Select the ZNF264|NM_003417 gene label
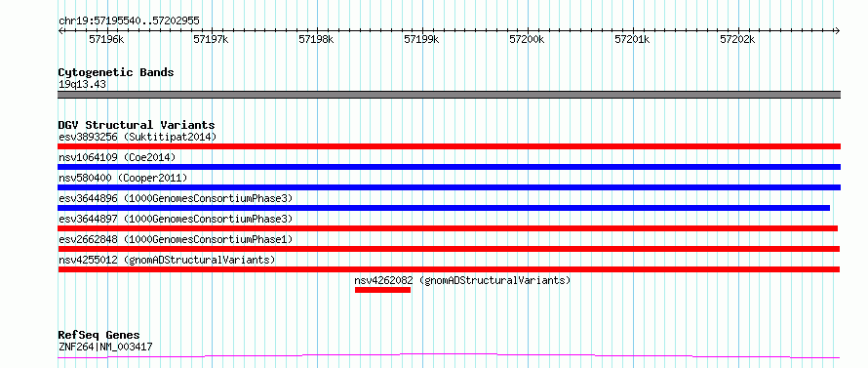The width and height of the screenshot is (868, 368). point(105,348)
